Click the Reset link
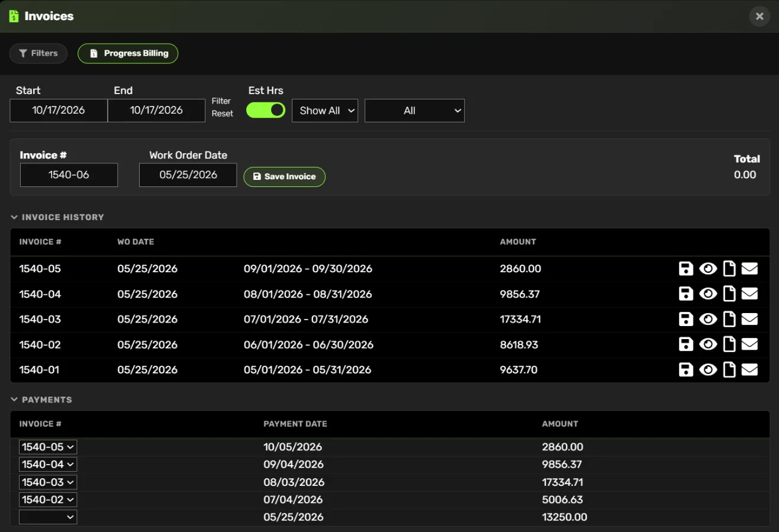The width and height of the screenshot is (779, 532). [223, 114]
